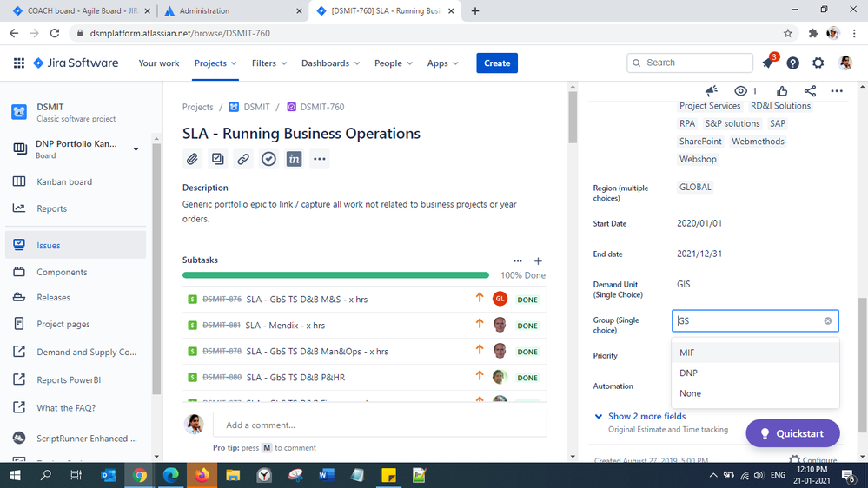Screen dimensions: 868x488
Task: Expand the Apps menu
Action: [x=442, y=63]
